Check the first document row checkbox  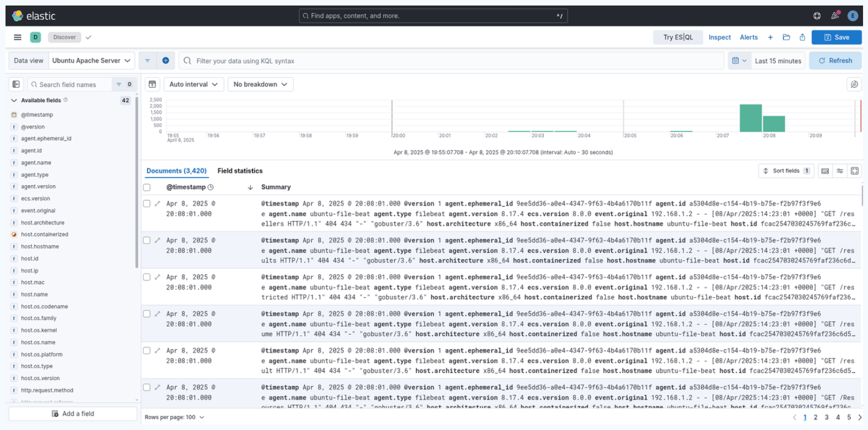pyautogui.click(x=147, y=203)
